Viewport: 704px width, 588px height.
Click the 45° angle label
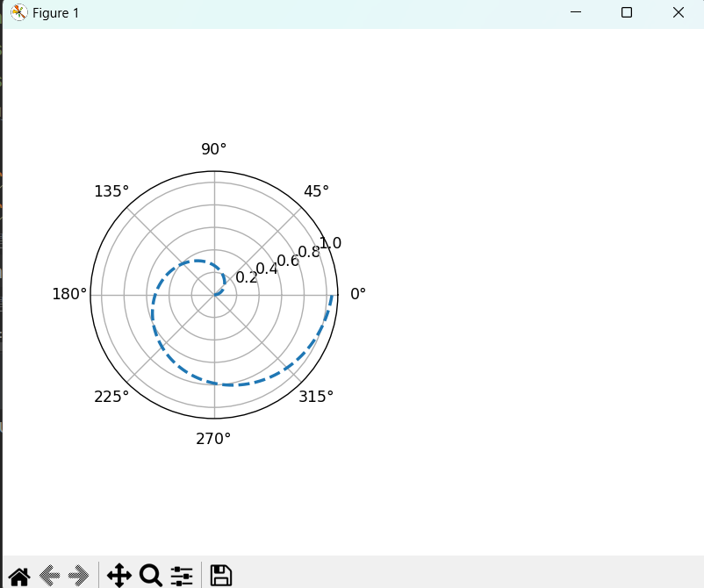[315, 190]
